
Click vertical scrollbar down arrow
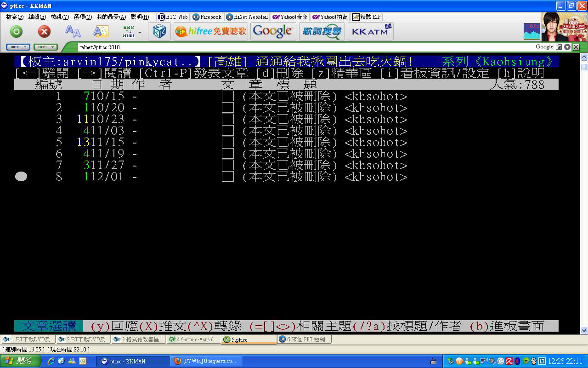pos(584,330)
